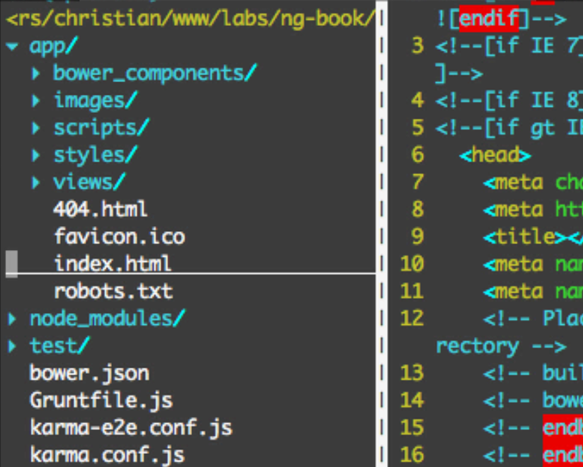Open robots.txt in the file tree
The height and width of the screenshot is (467, 583).
[x=113, y=291]
